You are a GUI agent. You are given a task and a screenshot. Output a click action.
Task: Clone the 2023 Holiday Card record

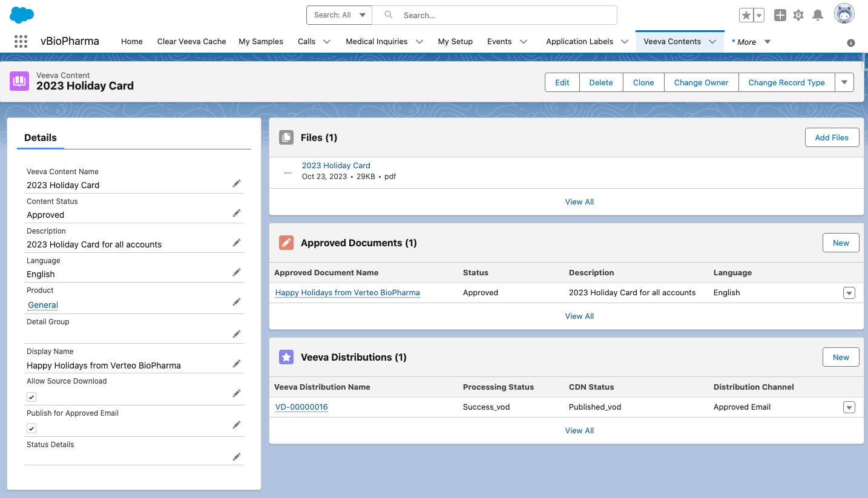point(643,82)
